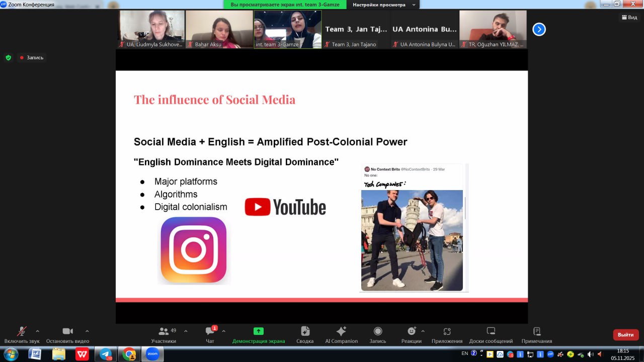
Task: Open the Доски сообщений whiteboards
Action: pos(491,331)
